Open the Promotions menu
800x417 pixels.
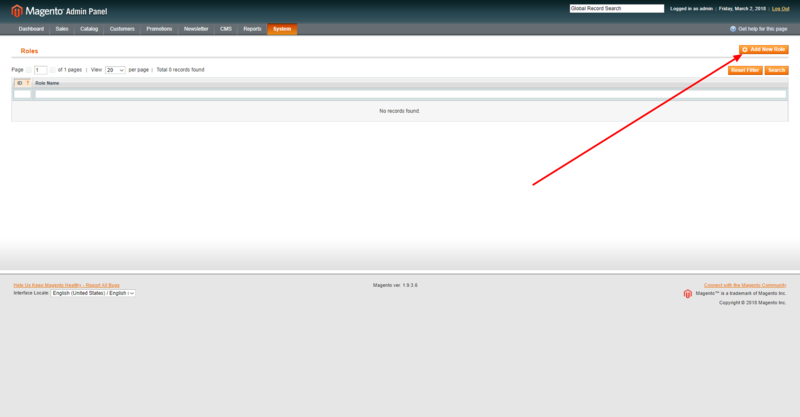point(159,29)
